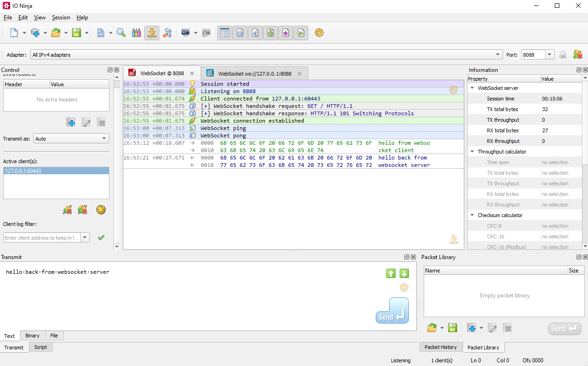Viewport: 588px width, 366px height.
Task: Toggle the Information pane toolbar button
Action: (240, 33)
